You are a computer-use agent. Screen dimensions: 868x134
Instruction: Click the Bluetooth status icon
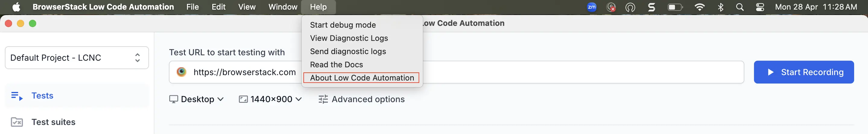[x=721, y=7]
